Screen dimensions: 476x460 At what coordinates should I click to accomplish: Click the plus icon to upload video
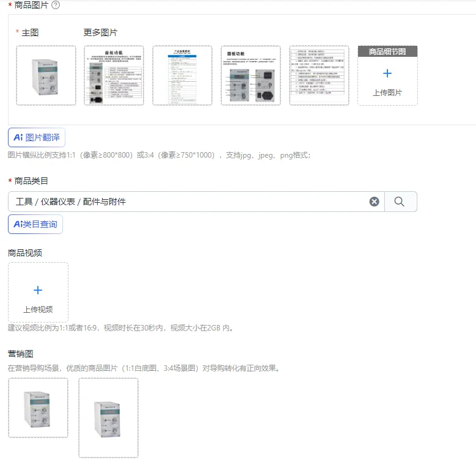click(x=38, y=290)
